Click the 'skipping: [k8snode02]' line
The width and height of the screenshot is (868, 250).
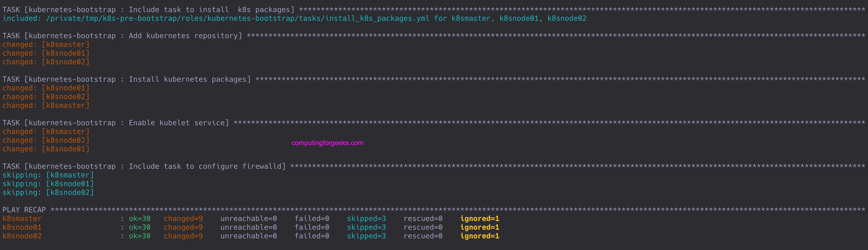tap(48, 192)
